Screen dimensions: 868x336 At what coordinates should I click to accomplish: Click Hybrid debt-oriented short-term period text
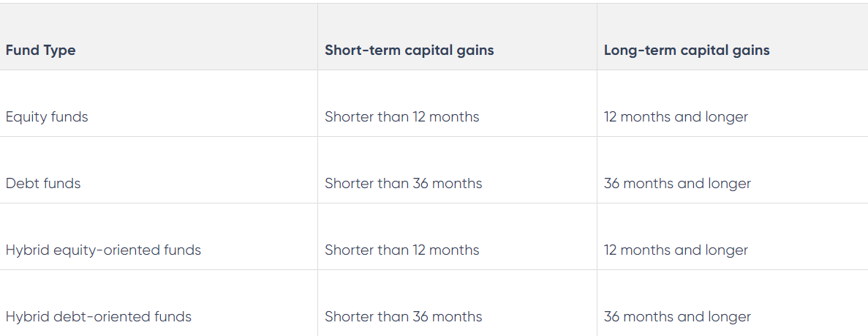(404, 317)
